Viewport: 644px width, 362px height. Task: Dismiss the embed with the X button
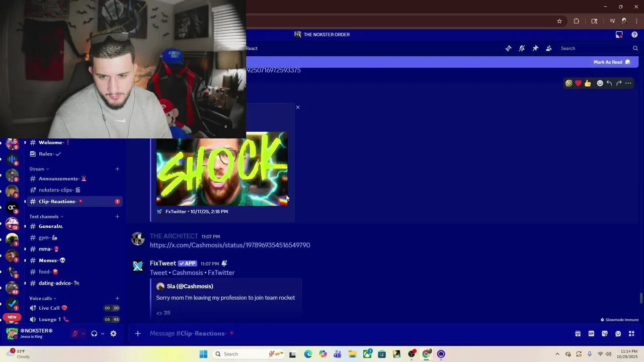pos(298,107)
